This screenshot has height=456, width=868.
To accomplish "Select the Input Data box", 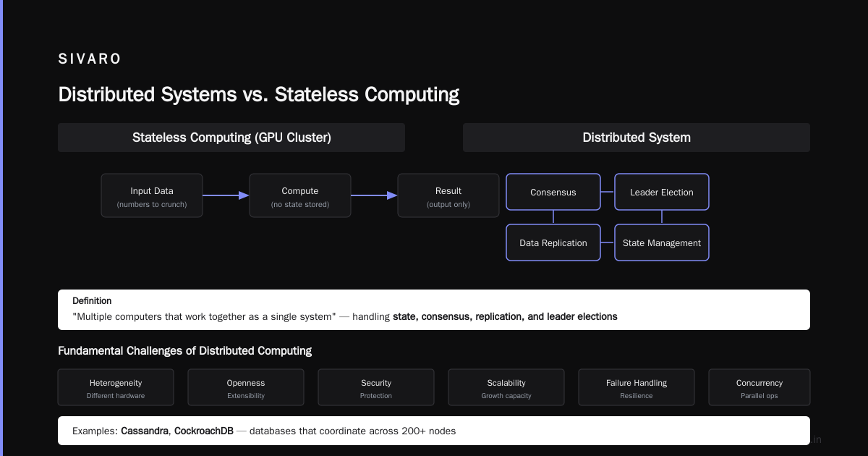I will [x=152, y=195].
